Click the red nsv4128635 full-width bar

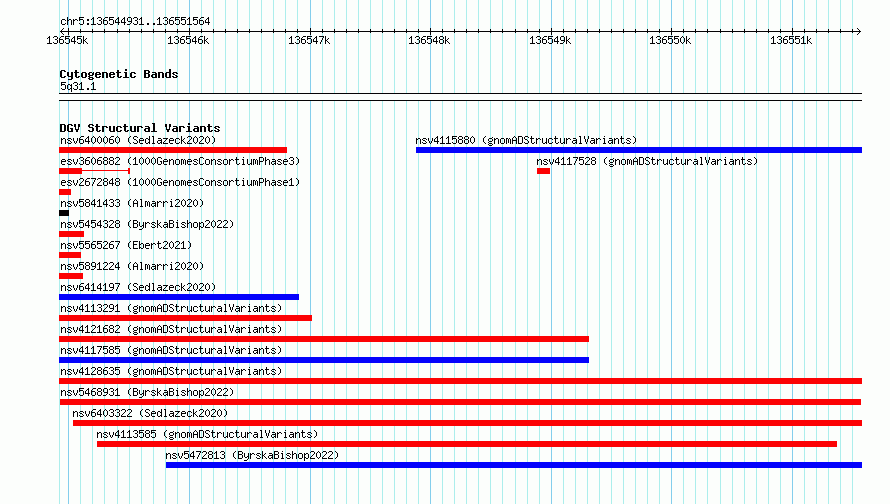(460, 381)
